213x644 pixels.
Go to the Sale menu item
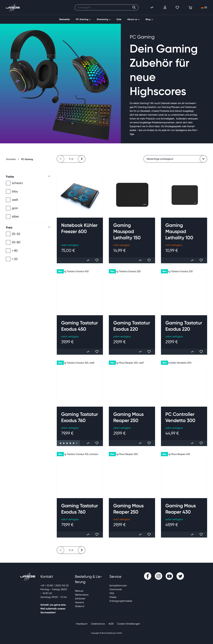pos(119,19)
